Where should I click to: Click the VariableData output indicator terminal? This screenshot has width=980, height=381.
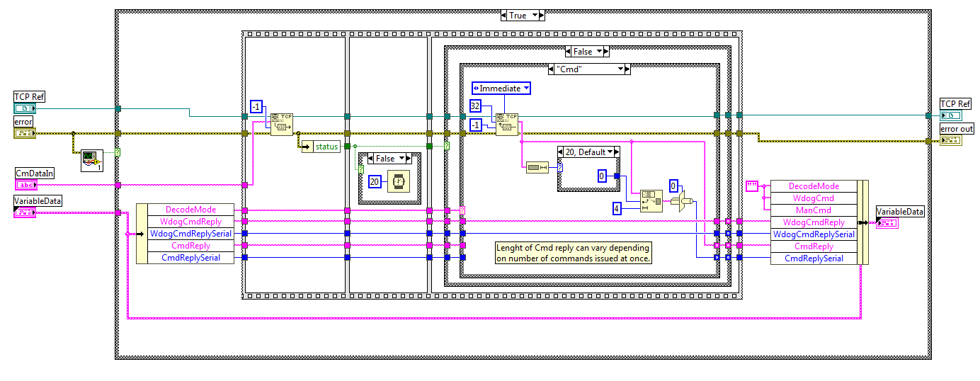coord(887,223)
